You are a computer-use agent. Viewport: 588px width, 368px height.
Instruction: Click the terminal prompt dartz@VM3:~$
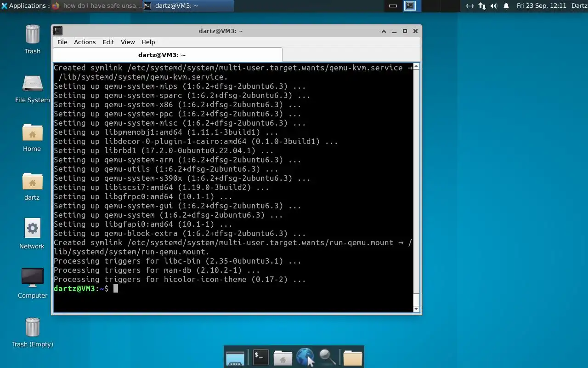(x=81, y=288)
